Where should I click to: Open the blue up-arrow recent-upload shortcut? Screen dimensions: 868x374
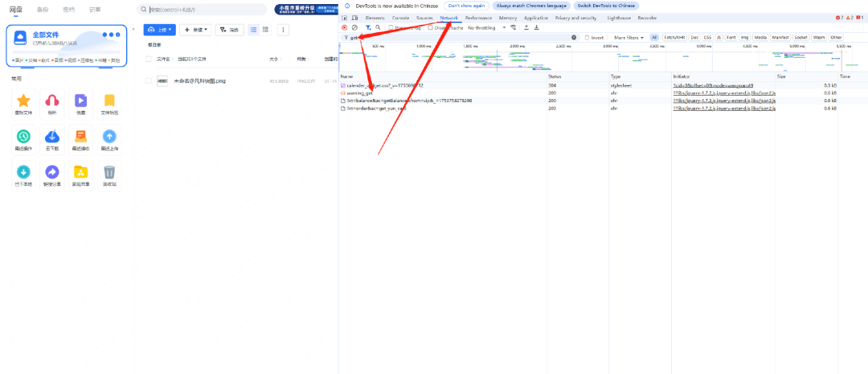point(109,140)
